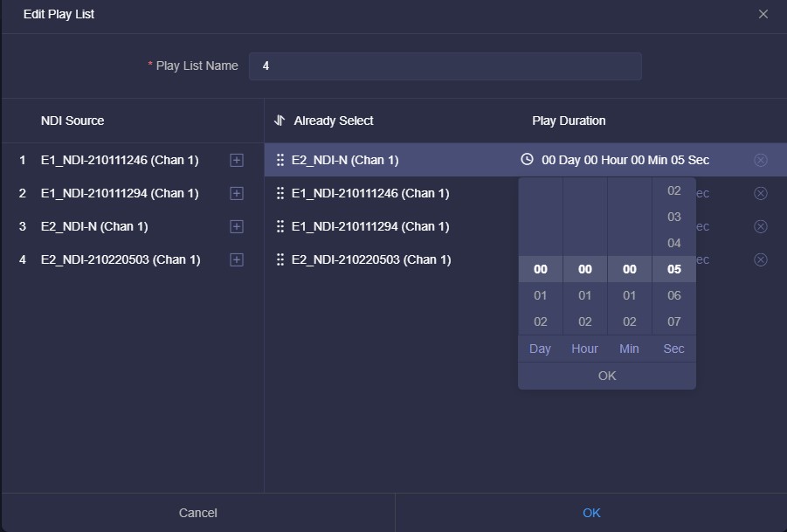Select source row E2_NDI-N (Chan 1)
787x532 pixels.
[x=133, y=226]
